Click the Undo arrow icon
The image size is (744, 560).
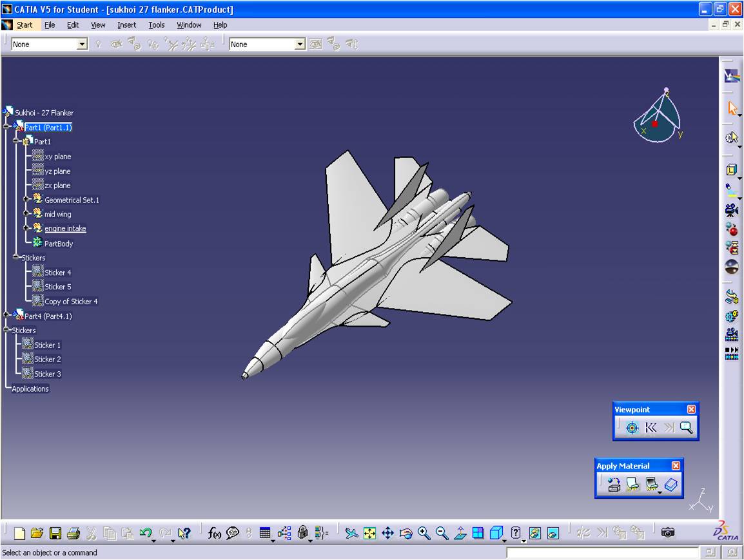(145, 532)
